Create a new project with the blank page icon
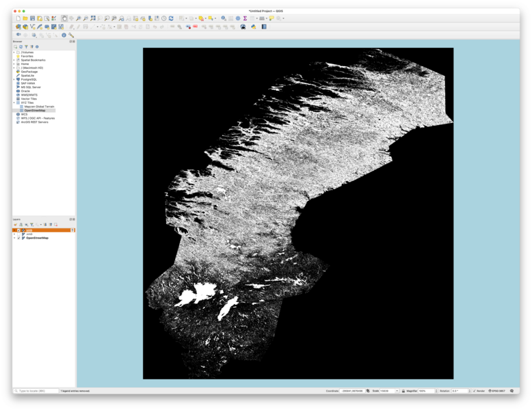The height and width of the screenshot is (410, 532). [18, 18]
